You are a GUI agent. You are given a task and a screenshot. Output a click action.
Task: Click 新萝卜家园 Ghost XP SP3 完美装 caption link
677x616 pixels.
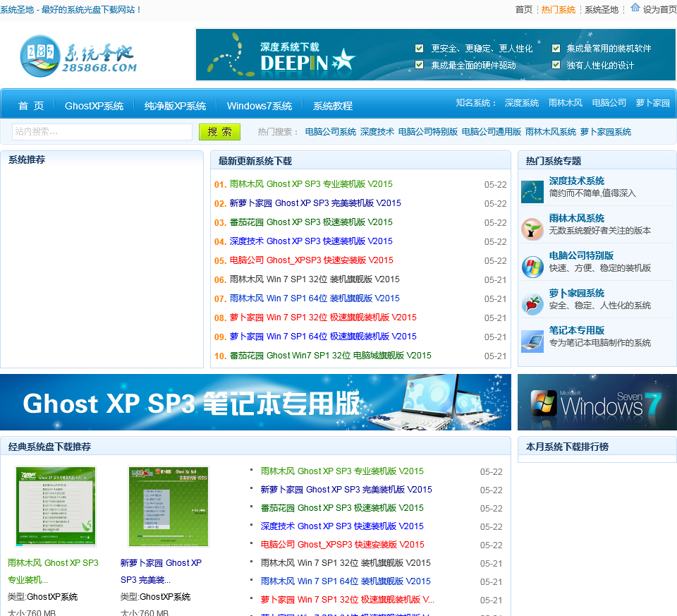[x=161, y=571]
